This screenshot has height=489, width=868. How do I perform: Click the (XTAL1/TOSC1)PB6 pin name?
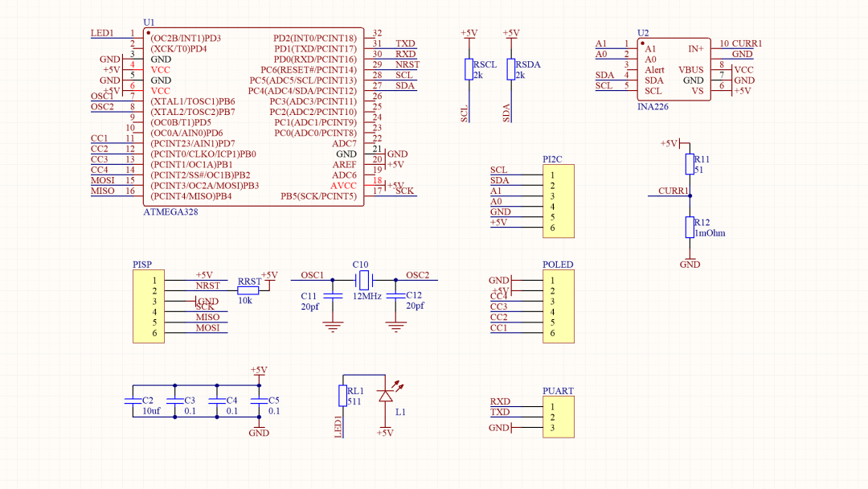tap(193, 101)
